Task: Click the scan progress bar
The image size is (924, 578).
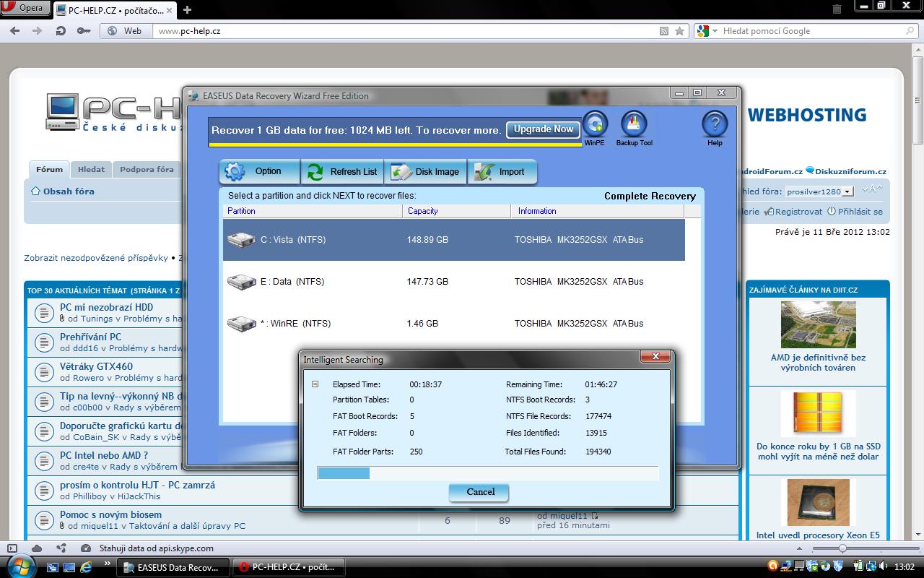Action: point(488,473)
